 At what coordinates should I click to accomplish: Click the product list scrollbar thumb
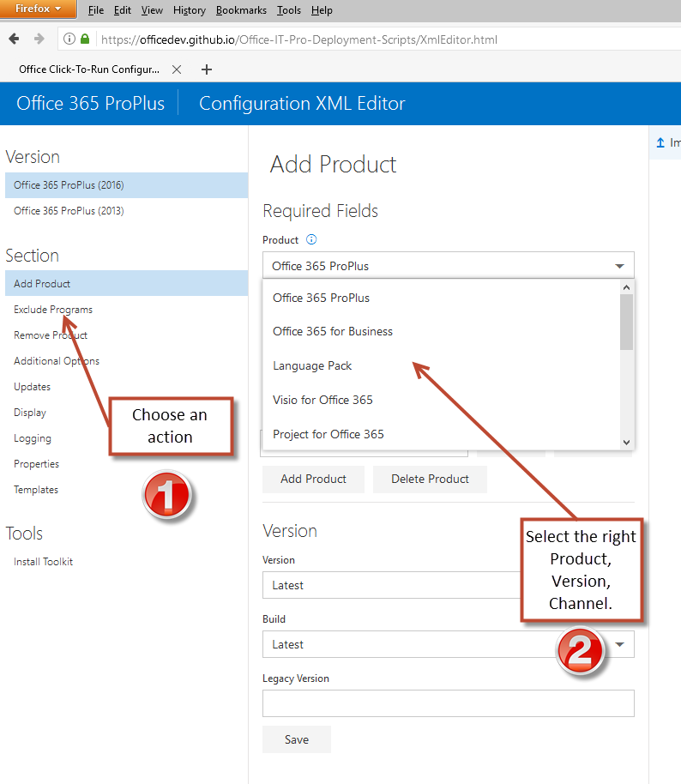[x=626, y=322]
